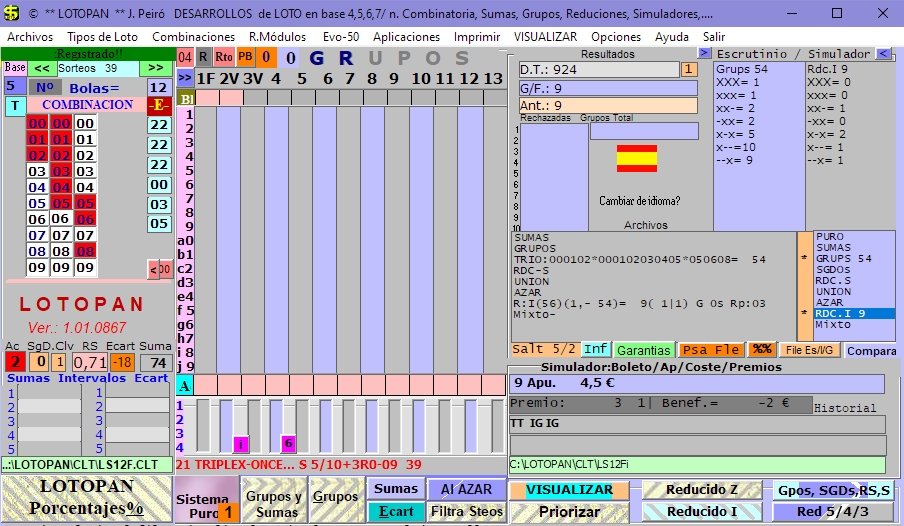Click the Ecart button
Viewport: 904px width, 526px height.
tap(396, 512)
